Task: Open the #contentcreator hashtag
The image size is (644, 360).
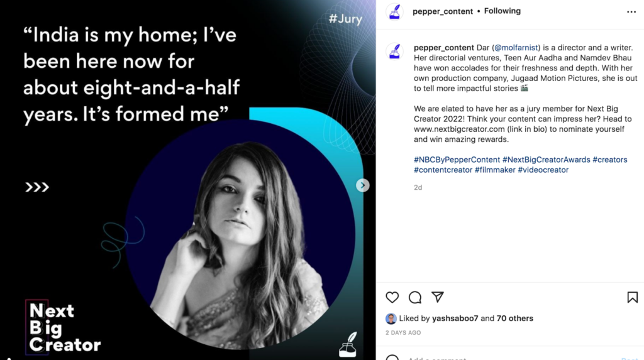Action: coord(443,170)
